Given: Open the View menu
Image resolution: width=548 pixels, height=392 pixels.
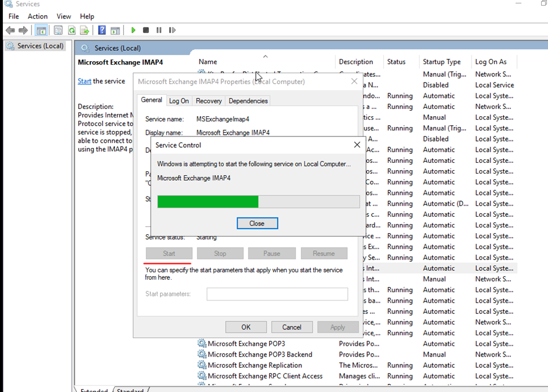Looking at the screenshot, I should click(64, 16).
